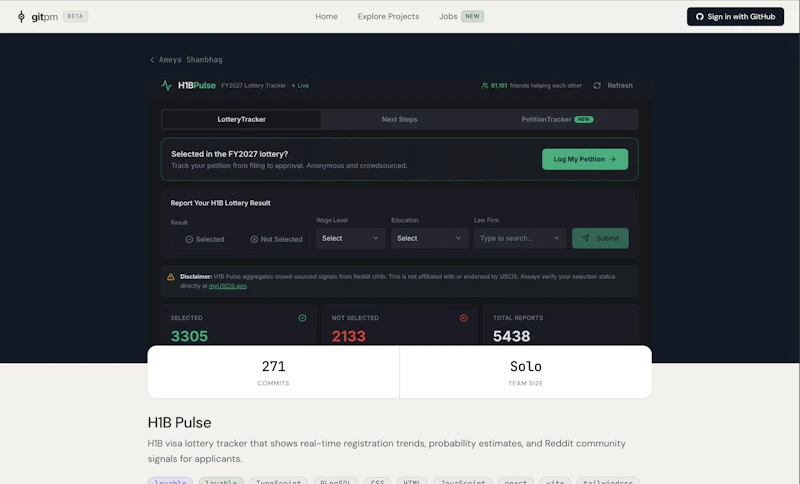Click the HTML tag
The width and height of the screenshot is (800, 484).
[x=412, y=481]
